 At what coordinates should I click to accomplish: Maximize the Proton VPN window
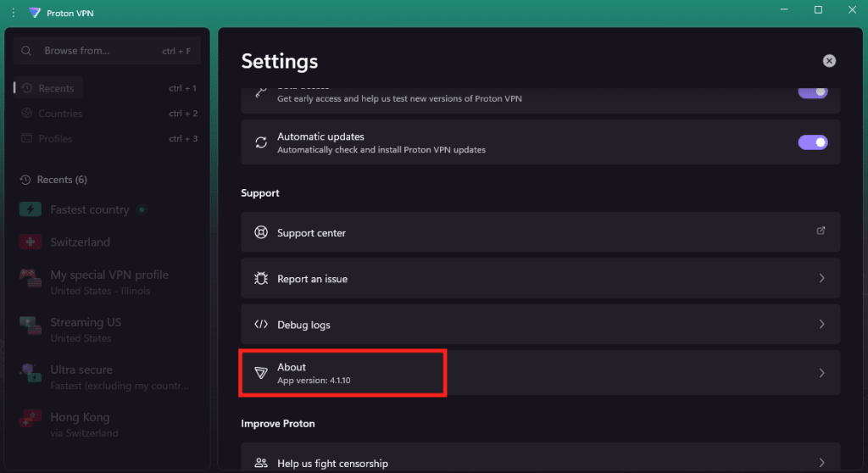(x=818, y=10)
